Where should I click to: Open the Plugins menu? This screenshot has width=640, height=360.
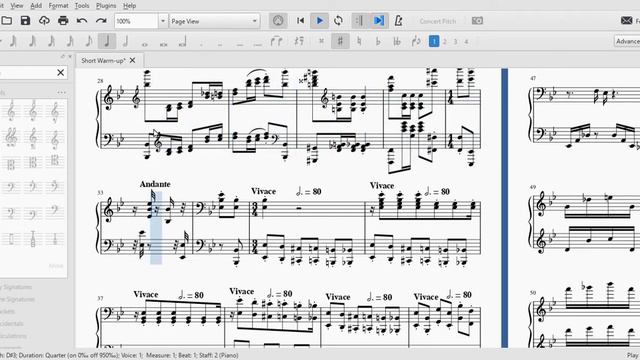tap(106, 6)
